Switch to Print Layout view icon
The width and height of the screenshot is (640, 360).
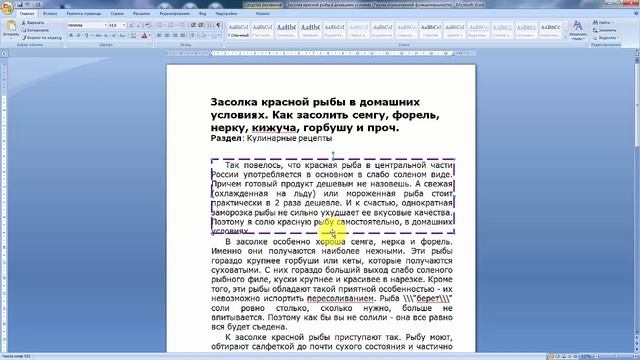click(551, 357)
